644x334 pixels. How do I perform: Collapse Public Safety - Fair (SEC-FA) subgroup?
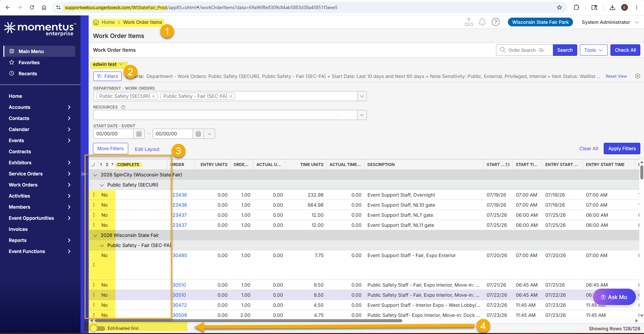[x=102, y=245]
